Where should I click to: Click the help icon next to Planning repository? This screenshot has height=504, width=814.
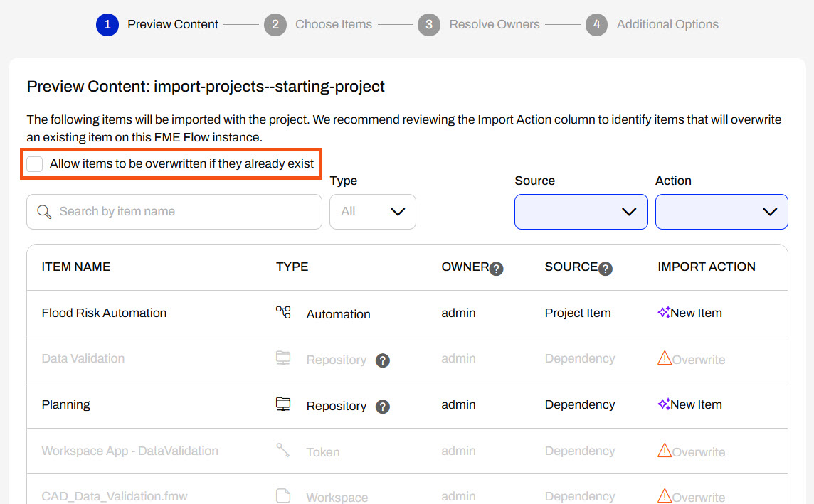(x=383, y=407)
